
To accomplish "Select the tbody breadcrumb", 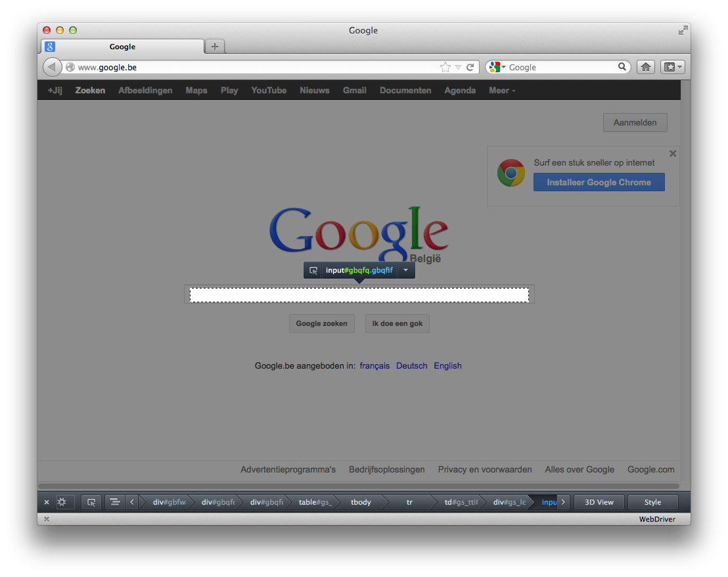I will coord(361,502).
